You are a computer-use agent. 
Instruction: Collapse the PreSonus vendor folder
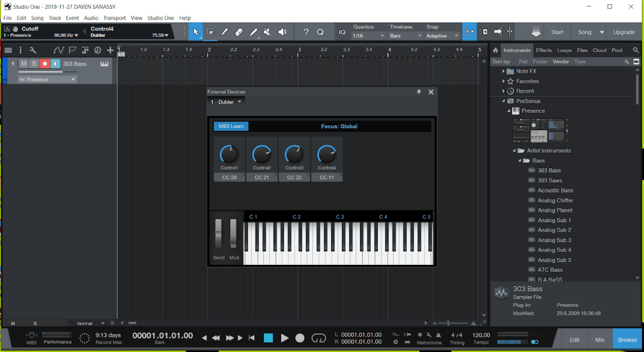(503, 101)
